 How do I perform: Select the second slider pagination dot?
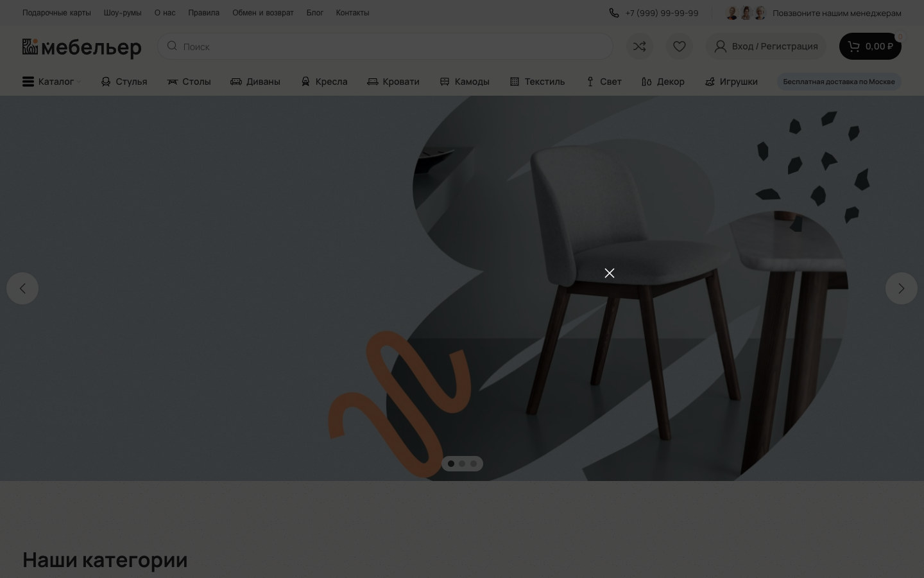(x=462, y=464)
